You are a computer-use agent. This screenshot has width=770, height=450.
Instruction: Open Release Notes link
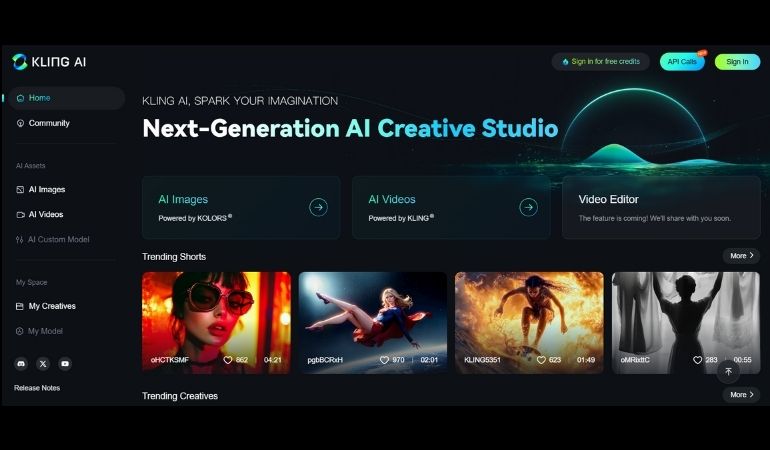(x=37, y=388)
